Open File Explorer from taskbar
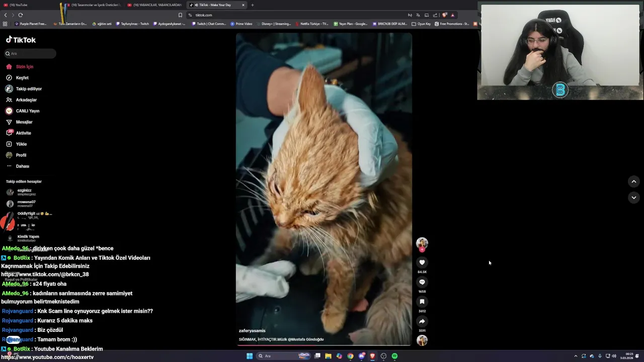The width and height of the screenshot is (644, 362). click(x=328, y=356)
